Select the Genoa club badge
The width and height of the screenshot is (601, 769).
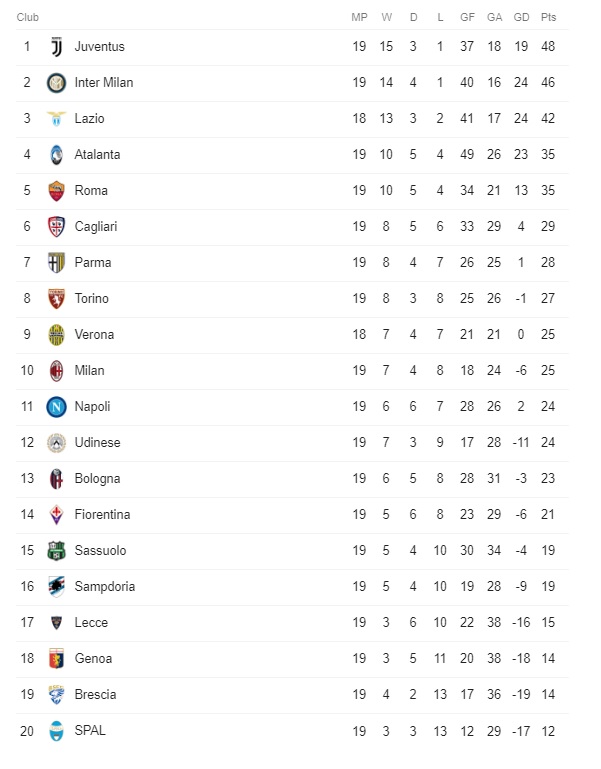[x=56, y=659]
